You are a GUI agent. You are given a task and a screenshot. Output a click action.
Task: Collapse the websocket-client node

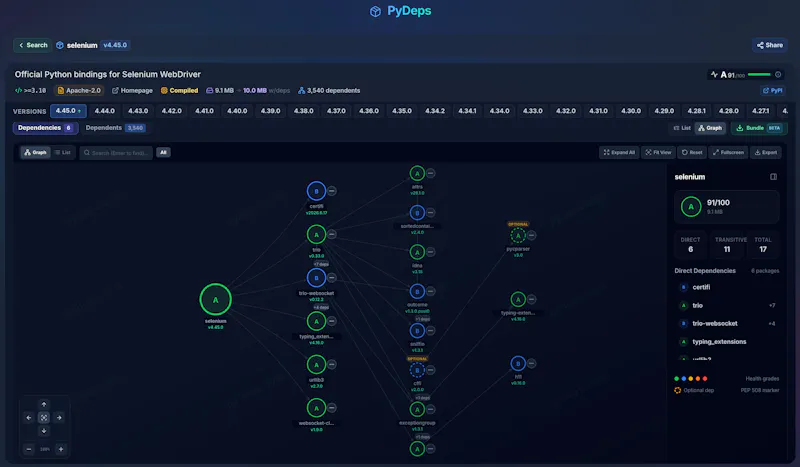[332, 408]
